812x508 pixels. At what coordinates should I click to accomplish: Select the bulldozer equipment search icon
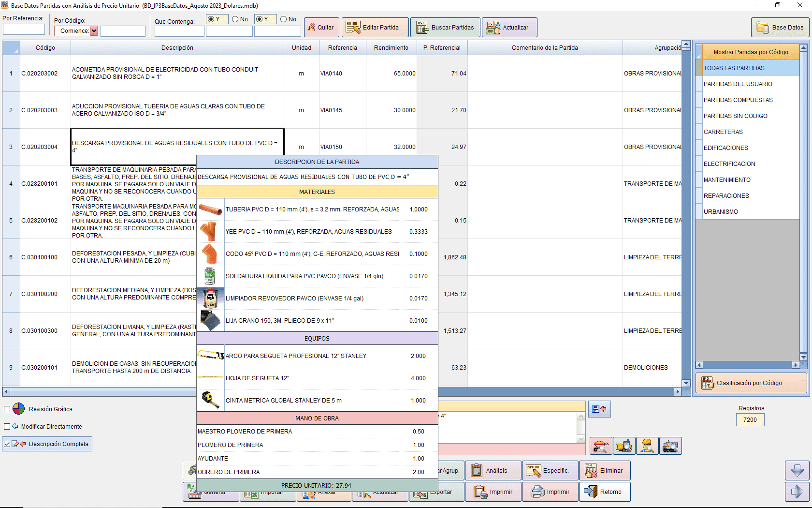[624, 446]
